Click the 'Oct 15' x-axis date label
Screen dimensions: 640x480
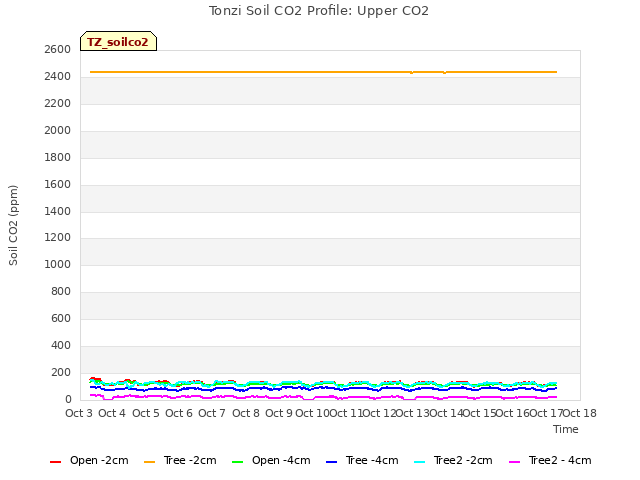click(x=480, y=413)
